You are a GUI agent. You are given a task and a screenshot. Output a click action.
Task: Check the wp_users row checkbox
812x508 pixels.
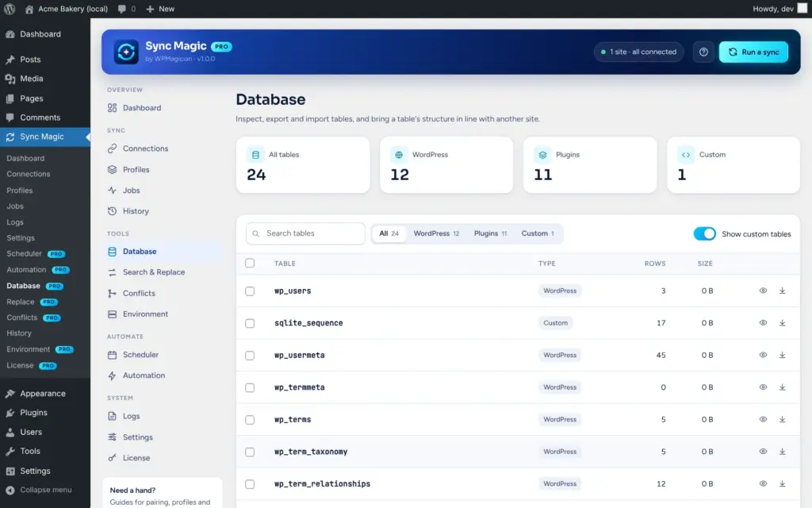(250, 291)
